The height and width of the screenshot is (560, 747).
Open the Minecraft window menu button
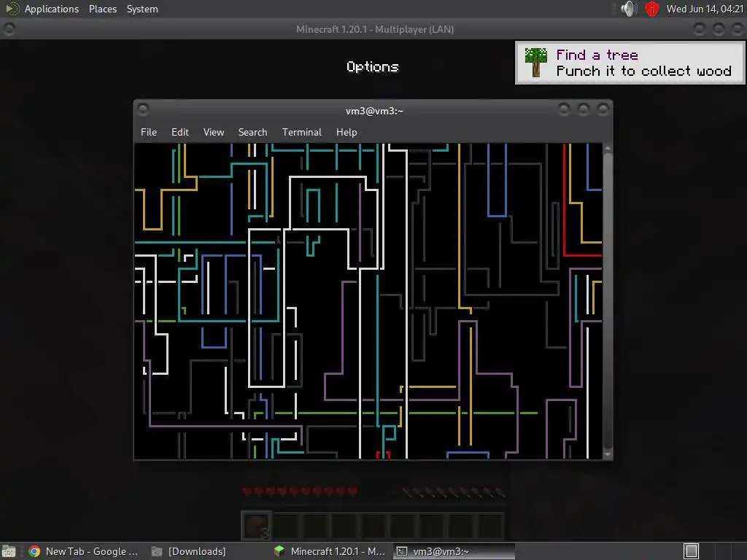[x=9, y=29]
